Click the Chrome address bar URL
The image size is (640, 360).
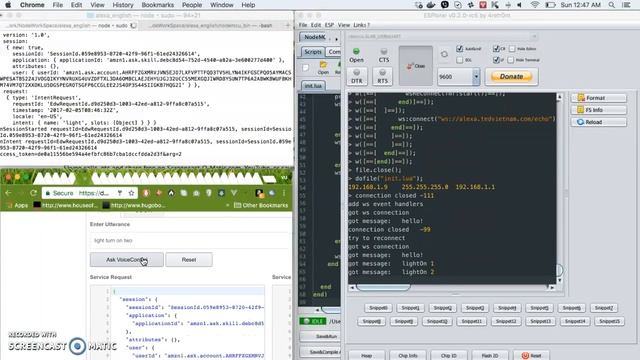tap(93, 193)
